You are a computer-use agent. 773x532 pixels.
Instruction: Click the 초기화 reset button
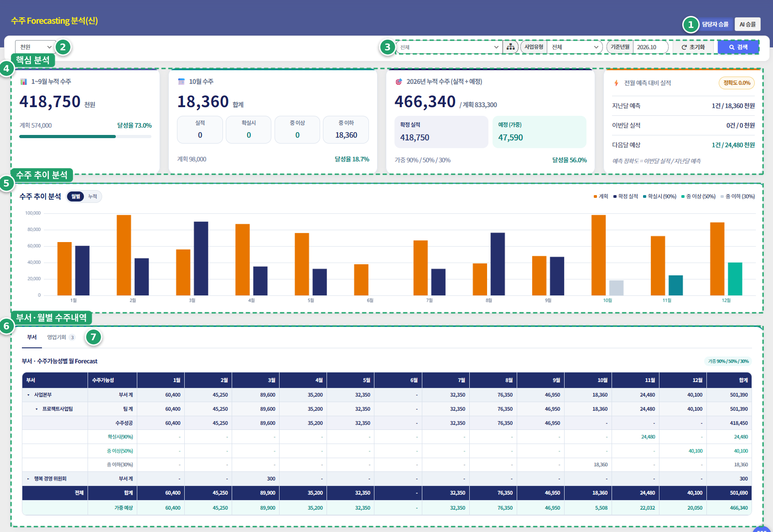(x=693, y=47)
